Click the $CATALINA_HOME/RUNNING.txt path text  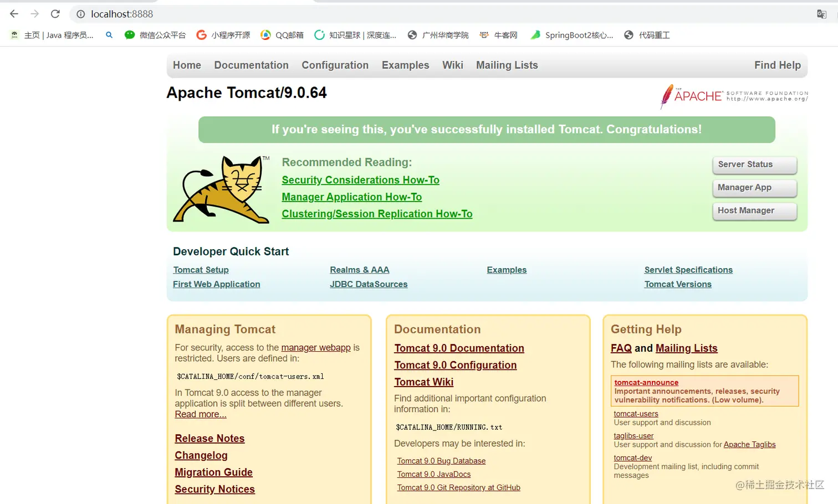(x=449, y=428)
